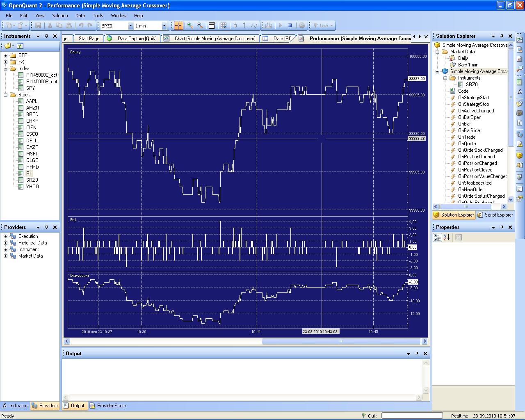Pin the Providers panel
The height and width of the screenshot is (420, 525).
click(x=46, y=227)
